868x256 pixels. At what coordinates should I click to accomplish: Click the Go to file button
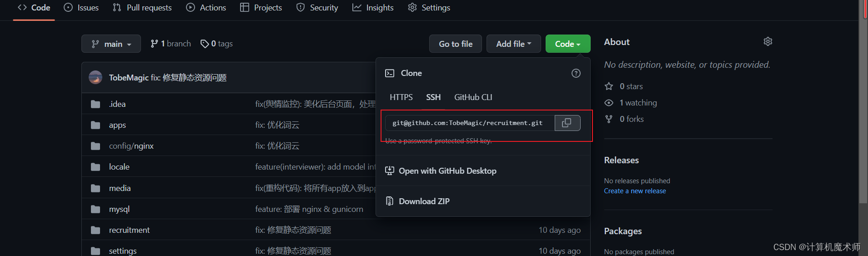[x=456, y=44]
